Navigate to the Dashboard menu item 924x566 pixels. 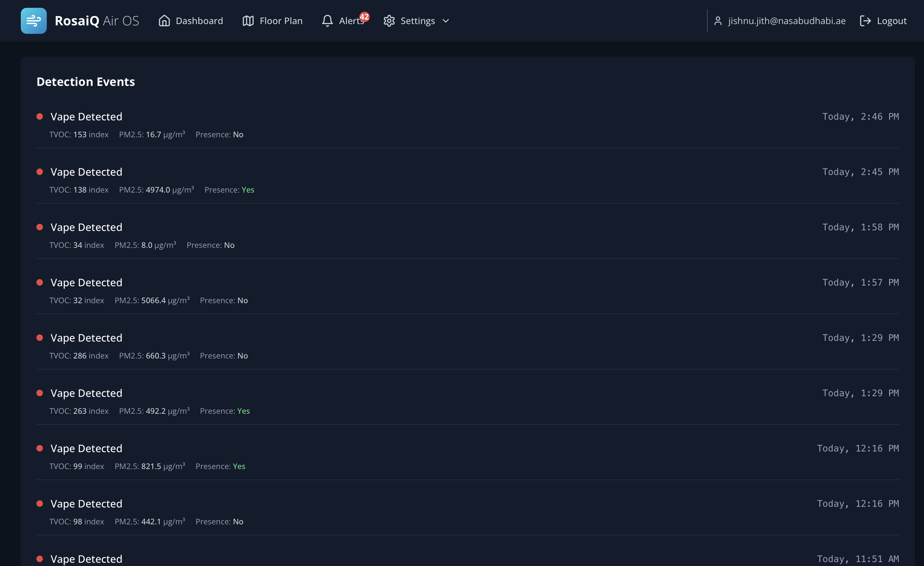coord(199,20)
